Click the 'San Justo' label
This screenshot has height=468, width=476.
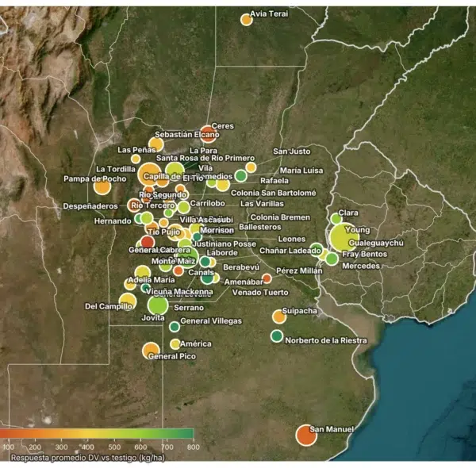pyautogui.click(x=291, y=152)
